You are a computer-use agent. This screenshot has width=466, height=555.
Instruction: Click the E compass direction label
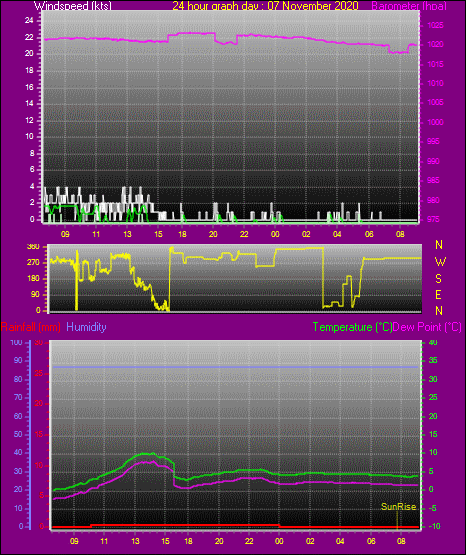point(438,294)
